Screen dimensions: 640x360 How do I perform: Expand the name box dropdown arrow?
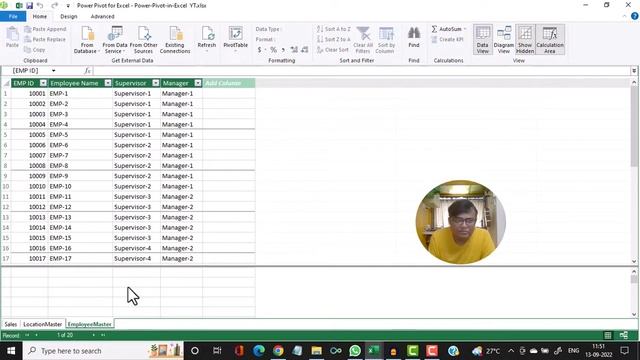(53, 71)
